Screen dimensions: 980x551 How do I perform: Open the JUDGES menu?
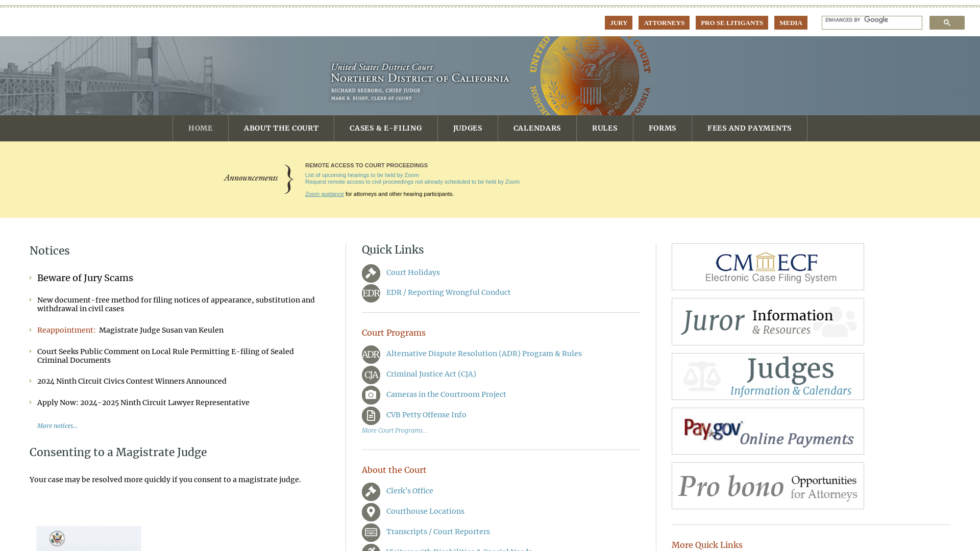point(468,128)
